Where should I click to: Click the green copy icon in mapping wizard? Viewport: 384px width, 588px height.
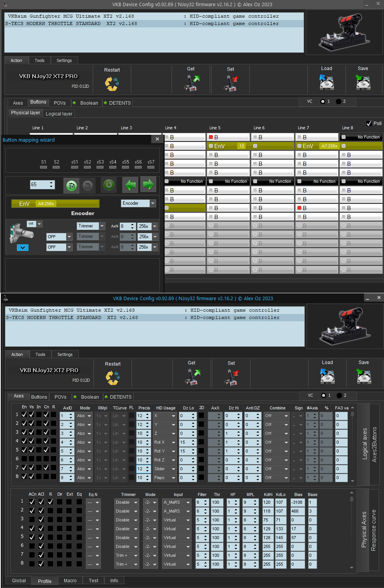(71, 185)
